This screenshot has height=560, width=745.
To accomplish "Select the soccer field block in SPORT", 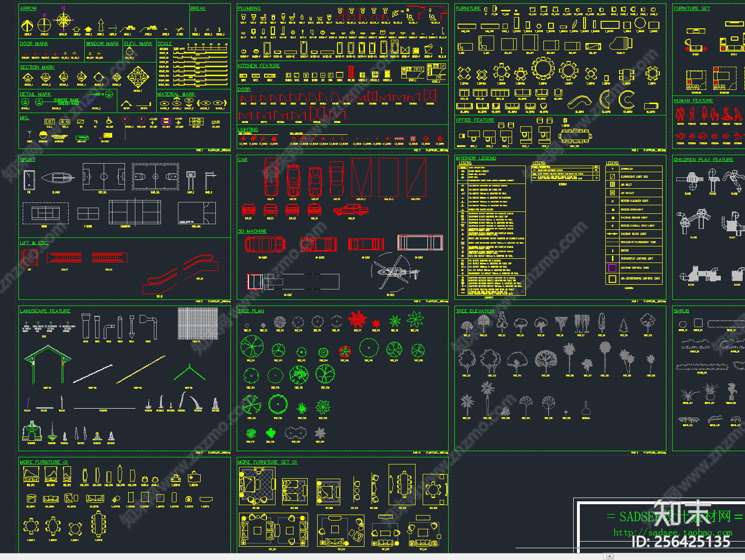I will click(x=104, y=177).
